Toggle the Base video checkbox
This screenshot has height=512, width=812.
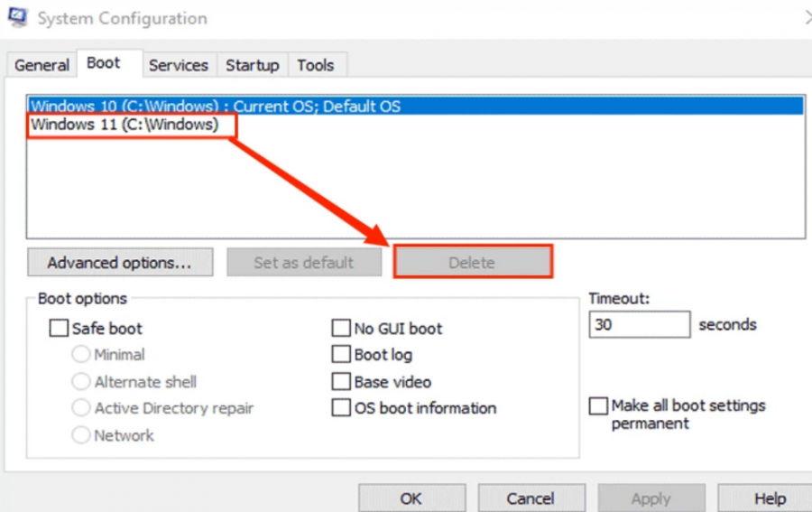[341, 382]
